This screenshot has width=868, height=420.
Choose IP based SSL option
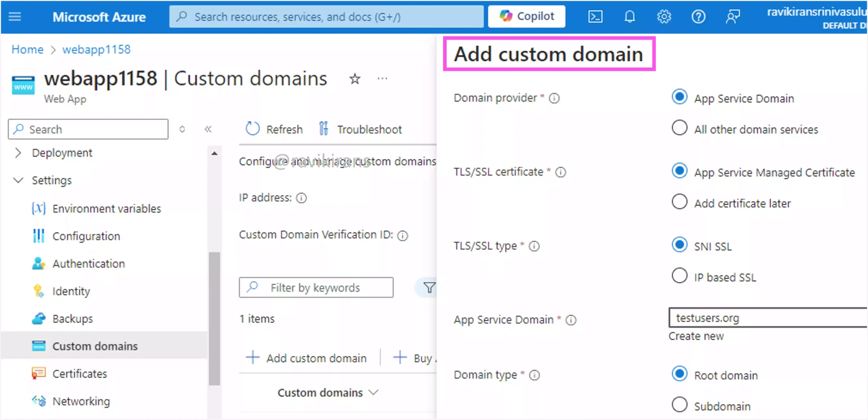point(679,276)
